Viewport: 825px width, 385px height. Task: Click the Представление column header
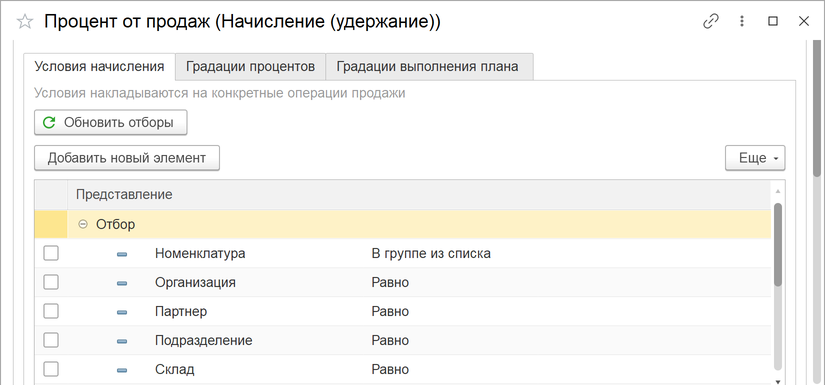pyautogui.click(x=419, y=195)
